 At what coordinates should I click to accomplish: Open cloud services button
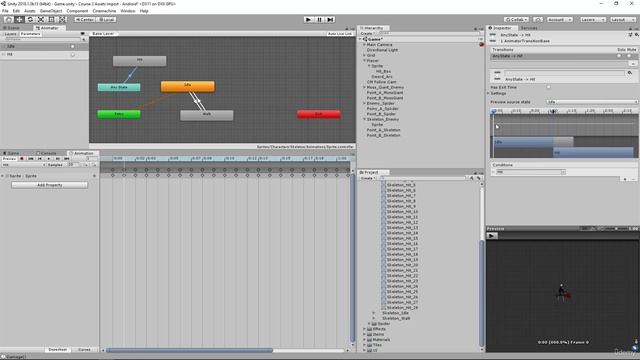click(538, 20)
